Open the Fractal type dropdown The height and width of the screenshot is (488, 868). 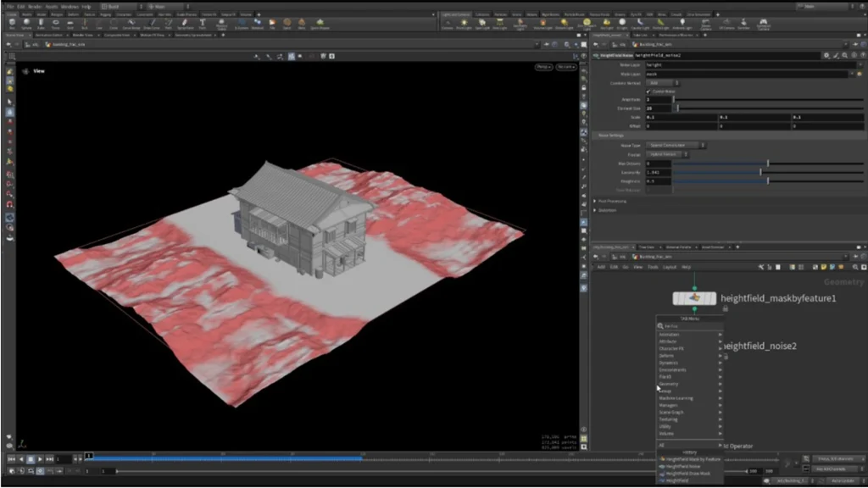pyautogui.click(x=666, y=154)
